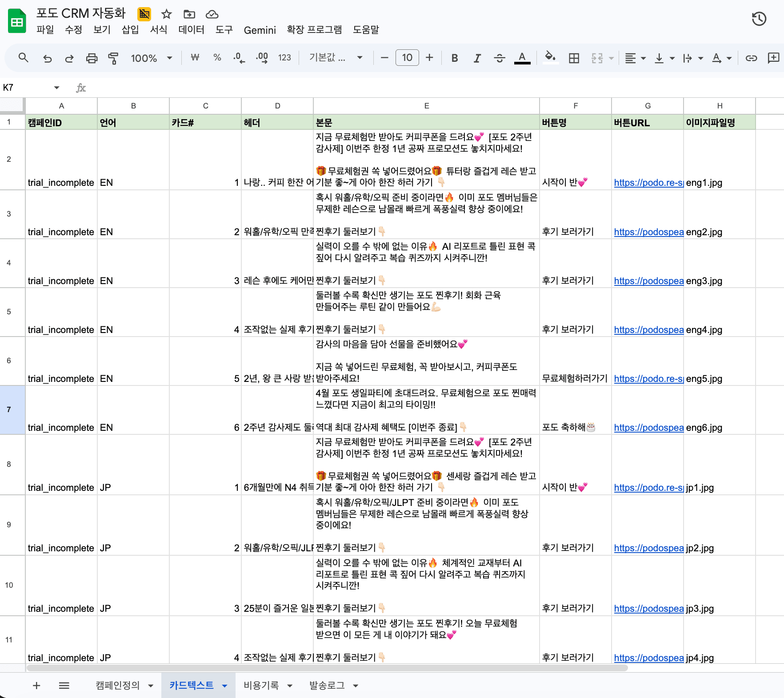
Task: Open the zoom level dropdown
Action: coord(151,58)
